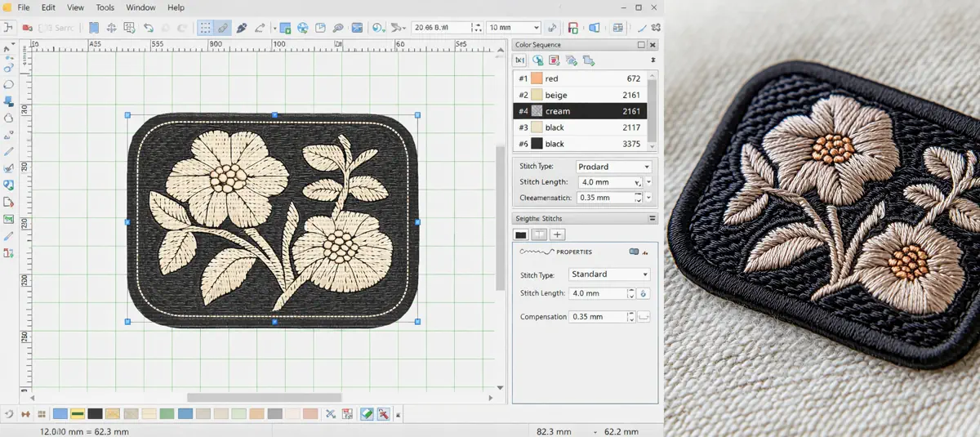The height and width of the screenshot is (437, 980).
Task: Toggle the dotted grid display button
Action: tap(205, 28)
